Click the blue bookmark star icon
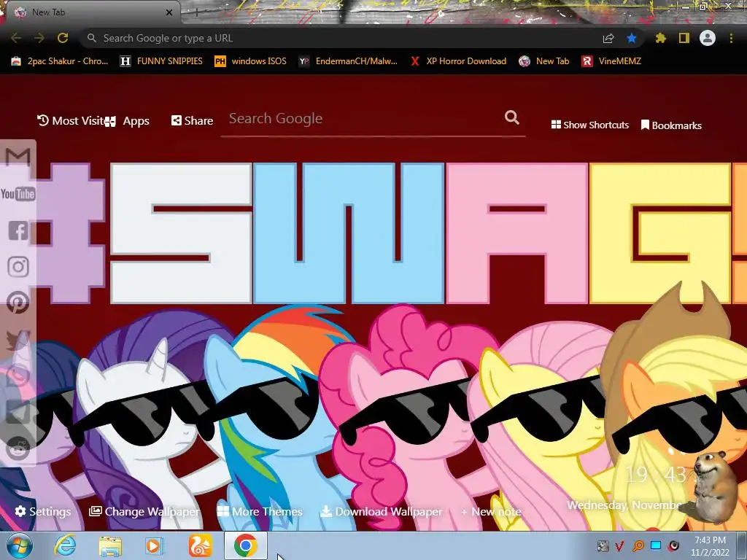Viewport: 747px width, 560px height. pyautogui.click(x=631, y=38)
